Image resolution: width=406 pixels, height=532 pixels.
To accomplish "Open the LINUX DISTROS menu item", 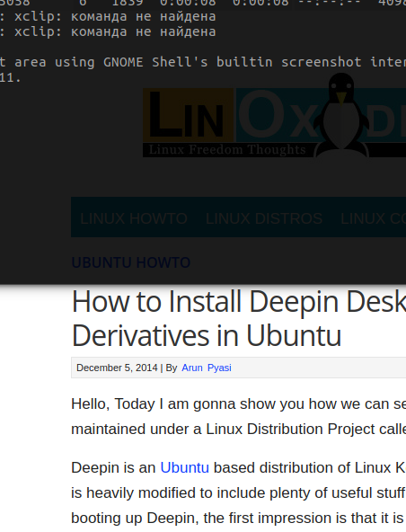I will (264, 218).
